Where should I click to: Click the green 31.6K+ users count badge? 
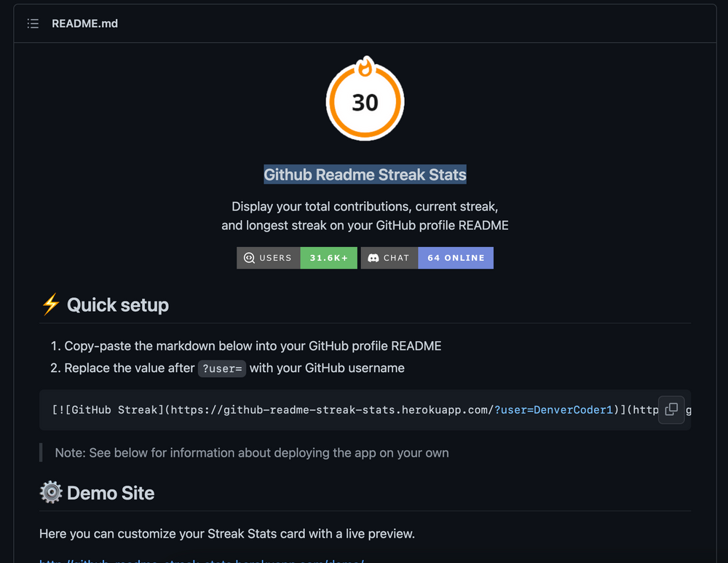coord(328,257)
